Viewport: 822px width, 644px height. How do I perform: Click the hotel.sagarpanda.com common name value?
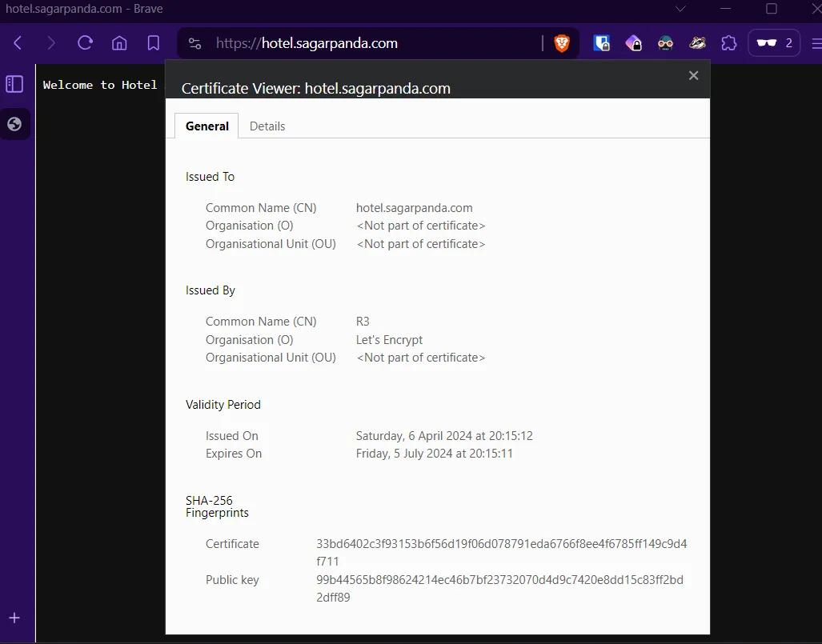pyautogui.click(x=414, y=208)
